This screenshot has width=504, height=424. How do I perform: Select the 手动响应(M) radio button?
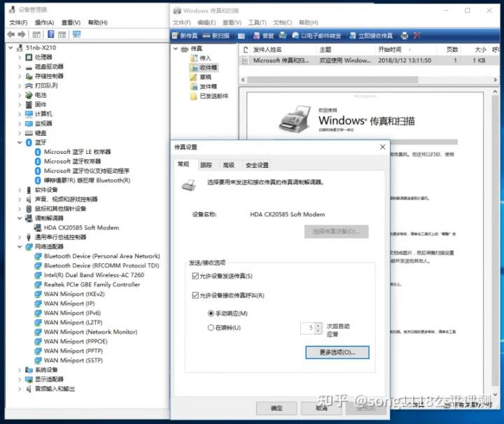[211, 313]
